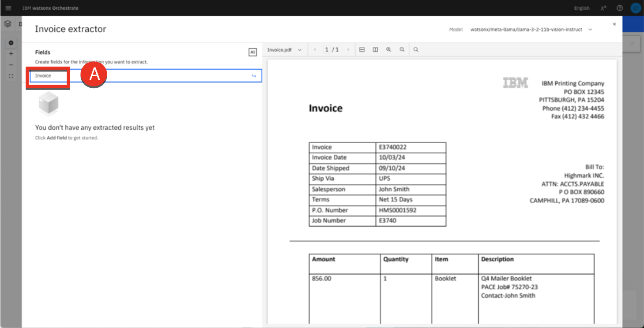Open the hamburger navigation menu
Screen dimensions: 644x328
[8, 8]
